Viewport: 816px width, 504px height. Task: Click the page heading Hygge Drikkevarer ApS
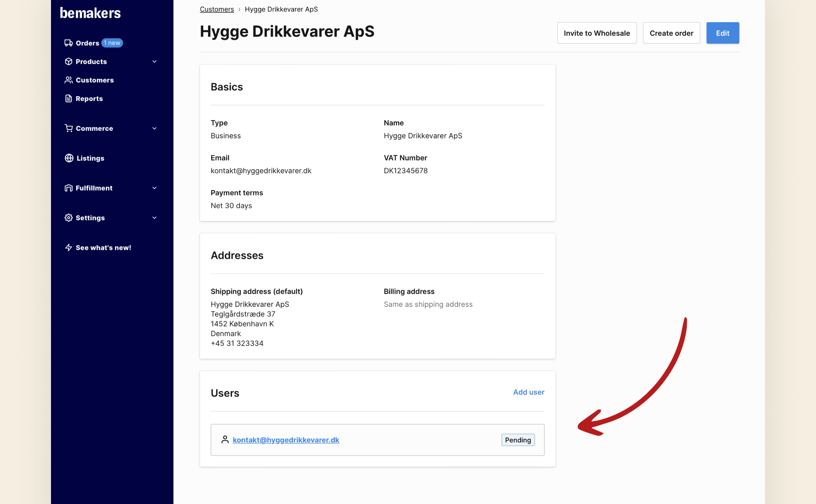coord(287,31)
